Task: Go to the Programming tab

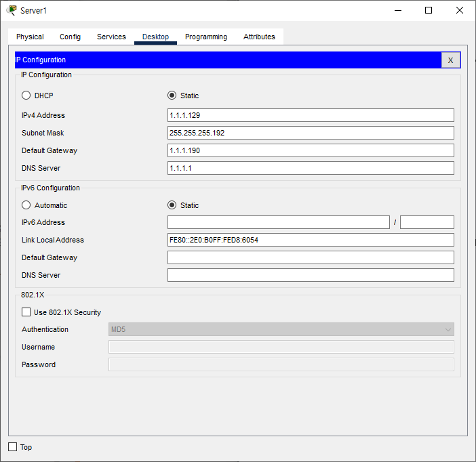Action: pyautogui.click(x=206, y=37)
